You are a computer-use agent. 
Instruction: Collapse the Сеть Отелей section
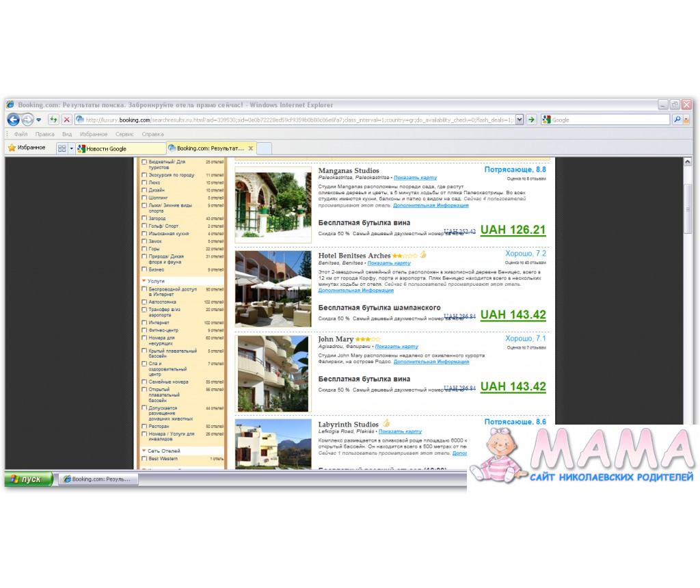144,451
